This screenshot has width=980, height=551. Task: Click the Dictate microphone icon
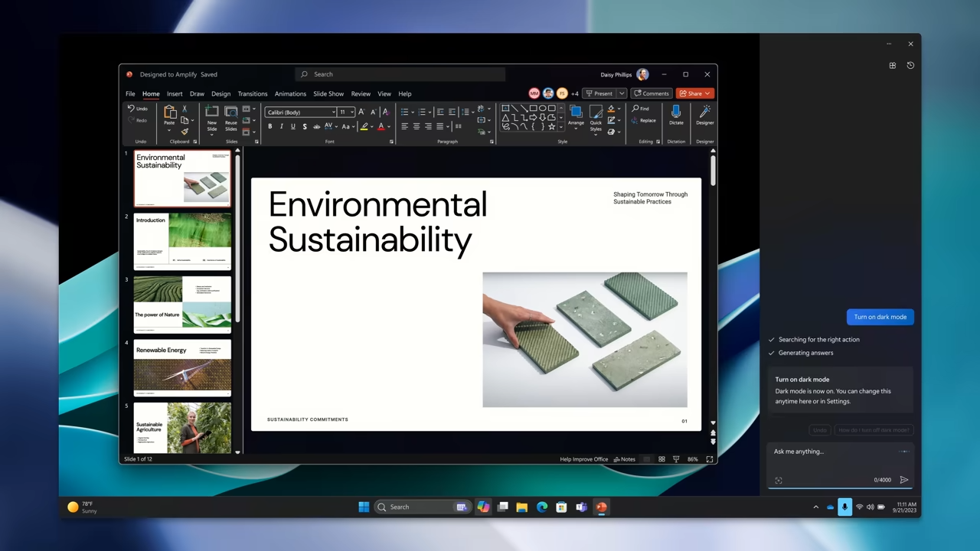676,113
